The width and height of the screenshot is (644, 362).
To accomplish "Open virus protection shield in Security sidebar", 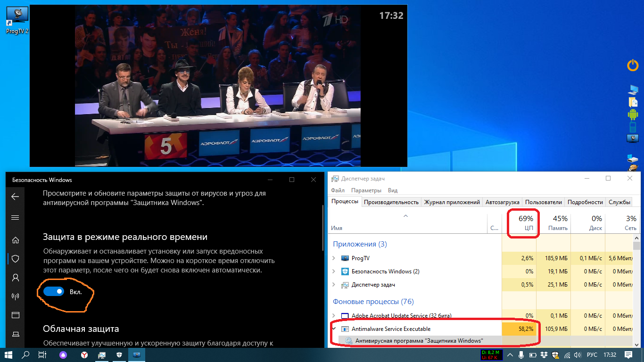I will [x=15, y=258].
